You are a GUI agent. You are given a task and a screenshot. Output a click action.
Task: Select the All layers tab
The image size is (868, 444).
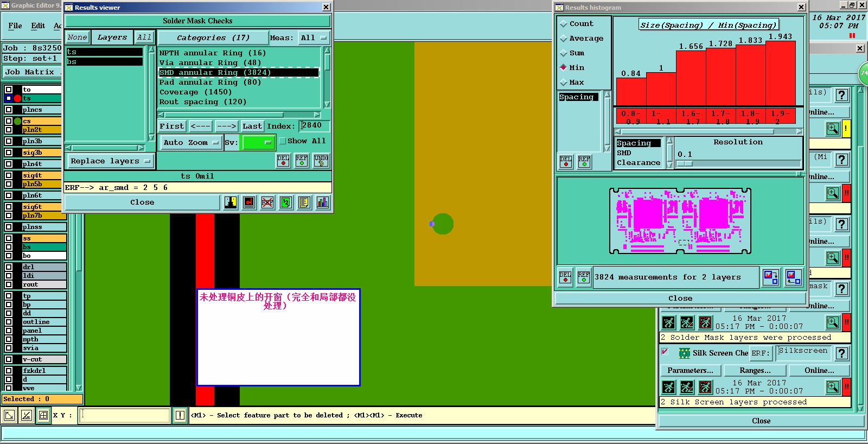(x=144, y=37)
